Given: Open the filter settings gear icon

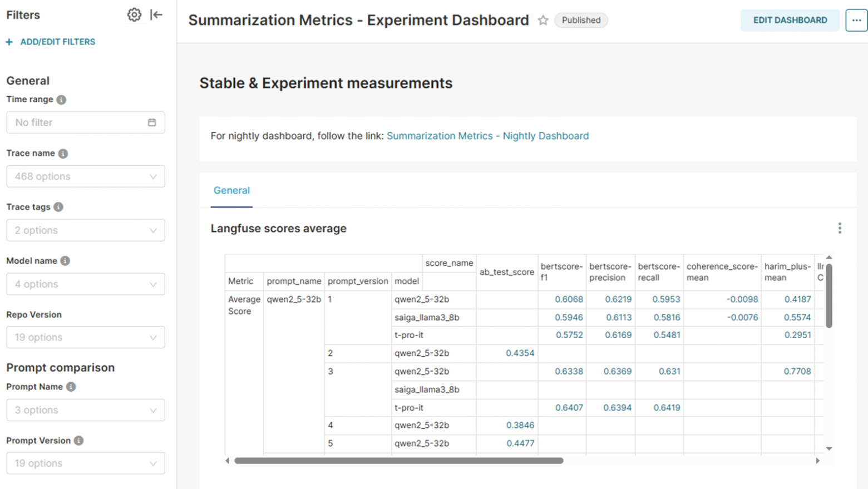Looking at the screenshot, I should click(134, 15).
